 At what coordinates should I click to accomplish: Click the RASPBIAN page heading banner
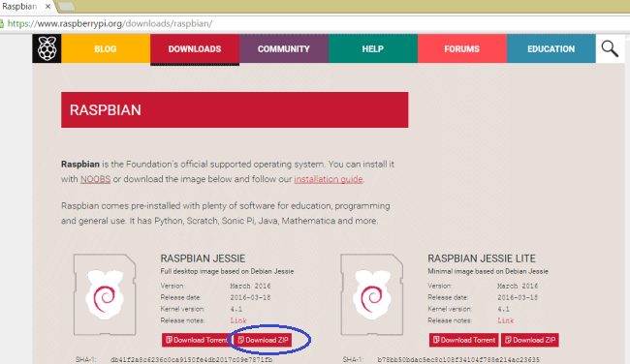[x=235, y=110]
